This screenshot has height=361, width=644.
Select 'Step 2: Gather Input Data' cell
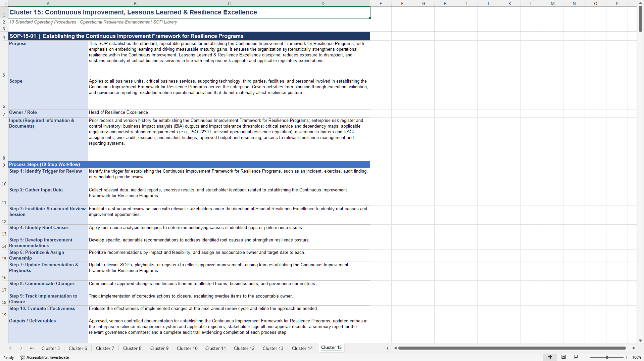pos(48,196)
